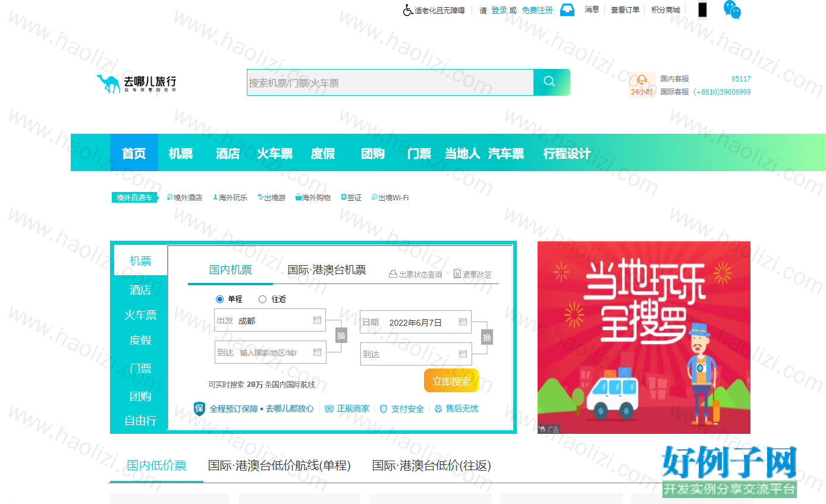
Task: Open 退票改签 refund and change link
Action: (x=473, y=275)
